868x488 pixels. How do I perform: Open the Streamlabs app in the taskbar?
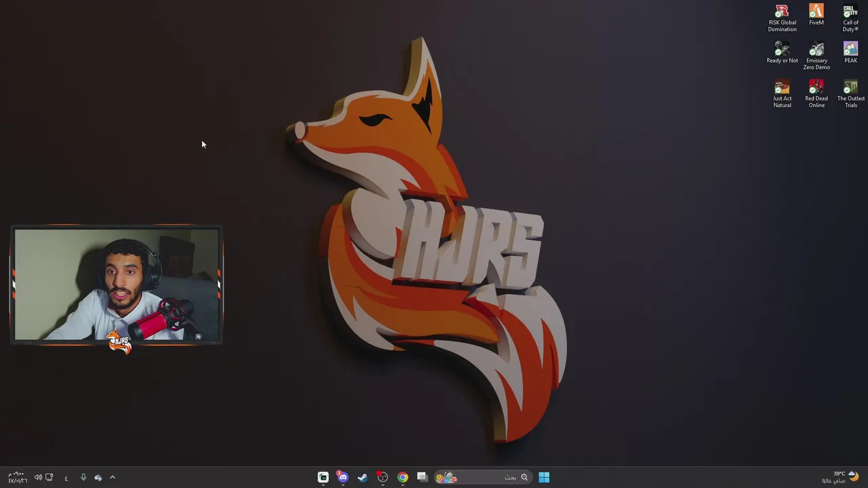[323, 477]
